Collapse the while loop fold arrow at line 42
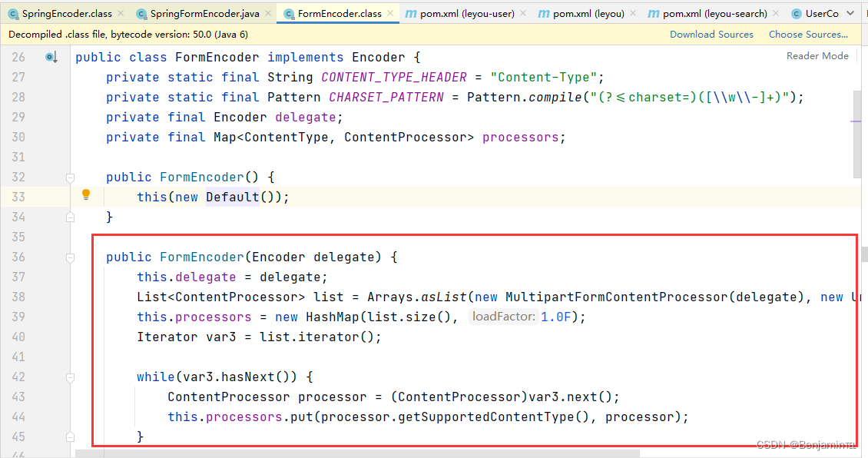This screenshot has width=868, height=458. [70, 377]
